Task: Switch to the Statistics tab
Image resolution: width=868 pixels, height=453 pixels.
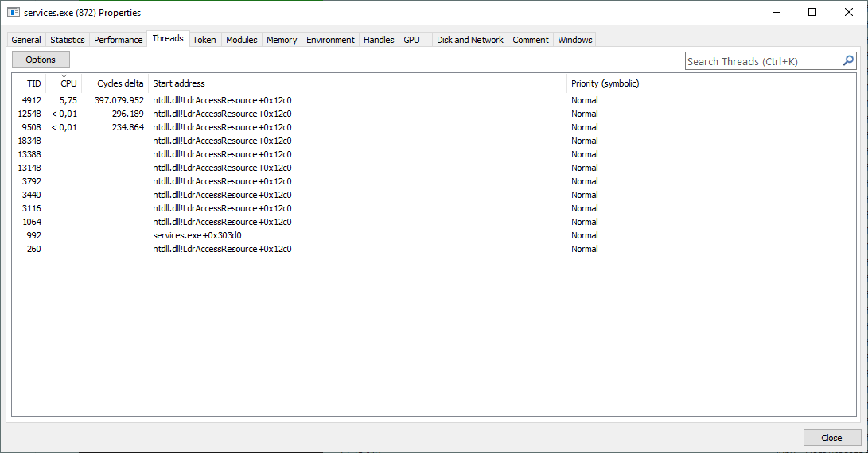Action: coord(68,40)
